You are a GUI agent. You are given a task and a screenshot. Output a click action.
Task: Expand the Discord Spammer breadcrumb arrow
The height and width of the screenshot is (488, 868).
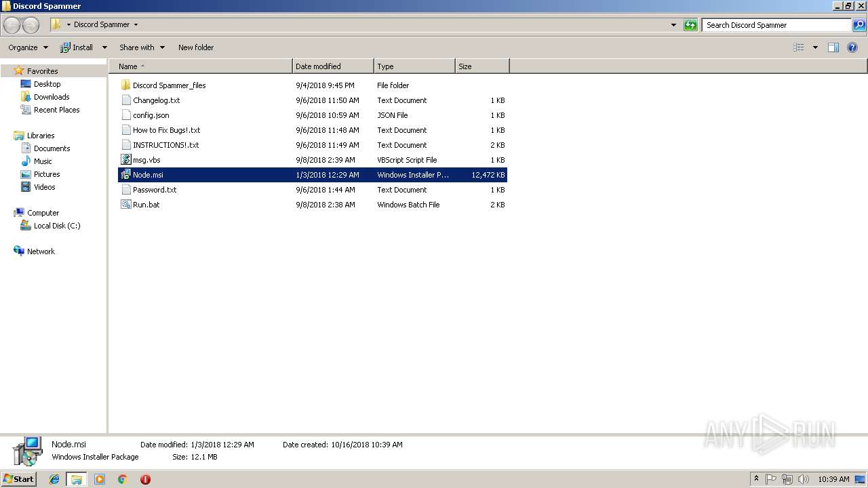pos(136,25)
